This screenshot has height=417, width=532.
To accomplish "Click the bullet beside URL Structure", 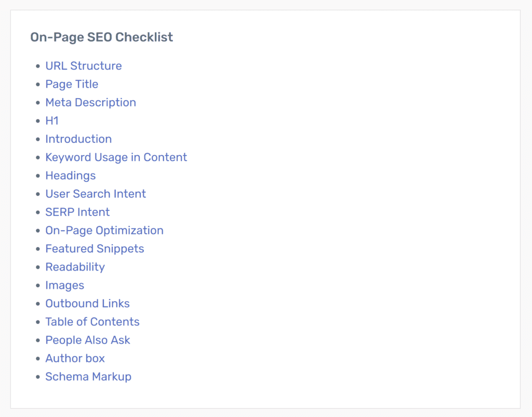I will 37,66.
